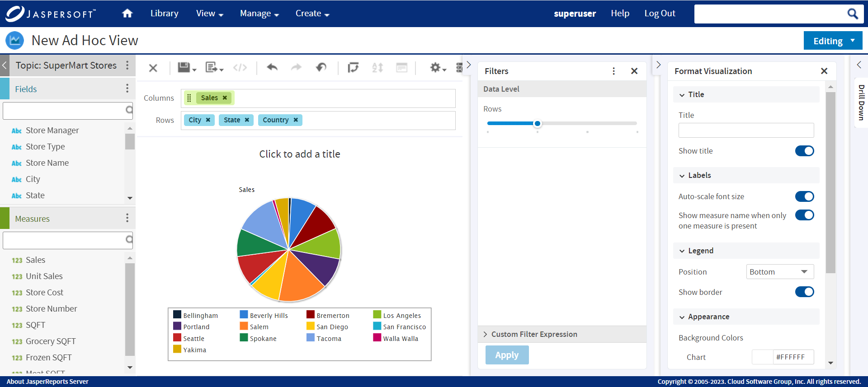868x387 pixels.
Task: Click to add a chart title
Action: 299,154
